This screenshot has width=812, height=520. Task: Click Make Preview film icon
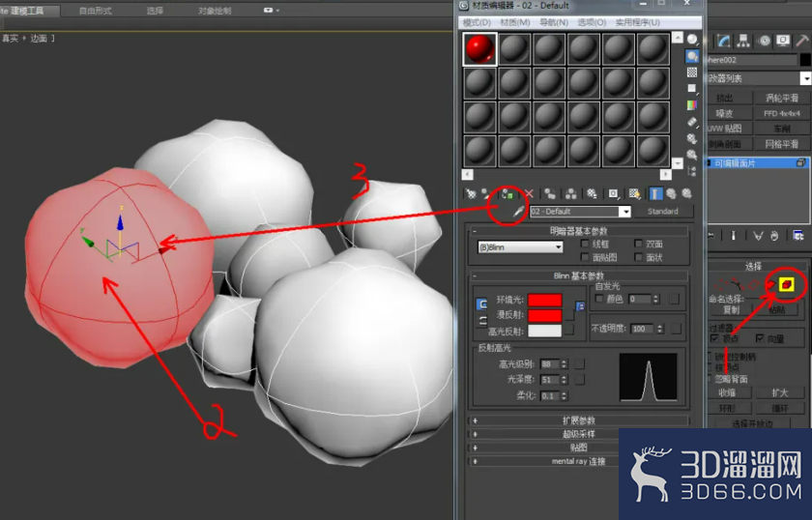point(692,122)
